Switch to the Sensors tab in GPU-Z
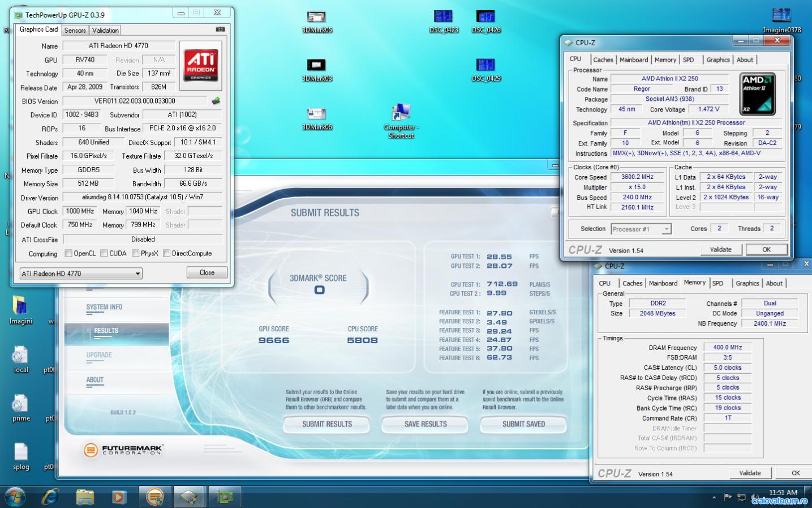The width and height of the screenshot is (812, 508). pos(75,31)
